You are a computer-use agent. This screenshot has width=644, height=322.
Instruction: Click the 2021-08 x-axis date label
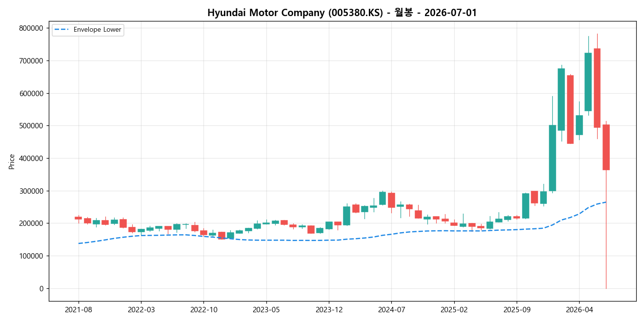click(79, 310)
